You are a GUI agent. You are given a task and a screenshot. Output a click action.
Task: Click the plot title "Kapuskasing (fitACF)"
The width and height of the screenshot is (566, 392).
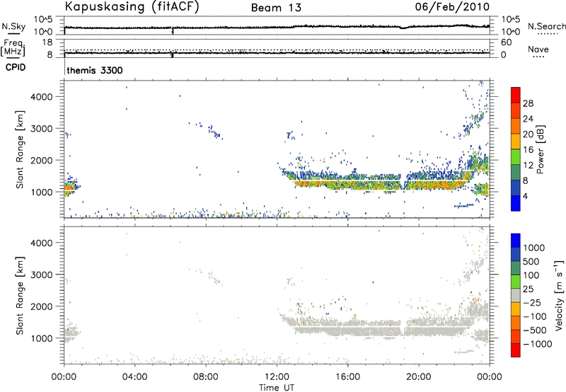(x=132, y=6)
